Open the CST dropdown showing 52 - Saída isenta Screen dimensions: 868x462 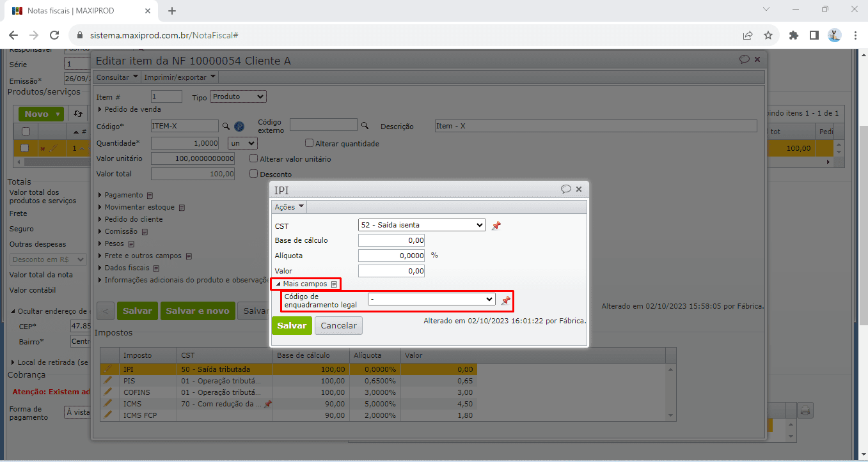tap(422, 225)
